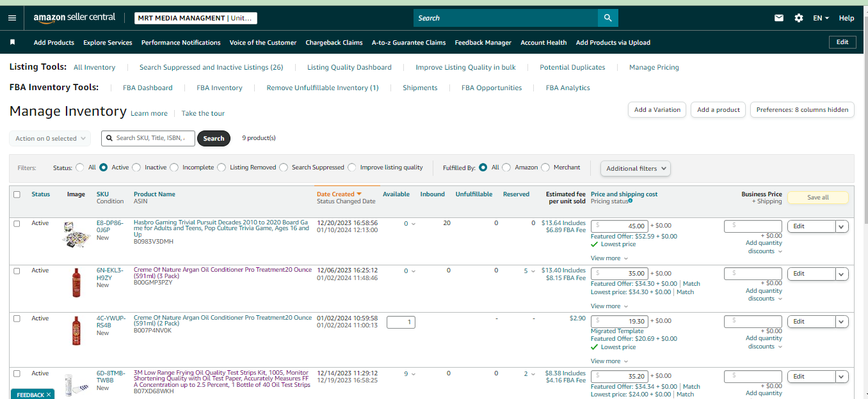
Task: Click the Add a Variation button
Action: click(657, 109)
